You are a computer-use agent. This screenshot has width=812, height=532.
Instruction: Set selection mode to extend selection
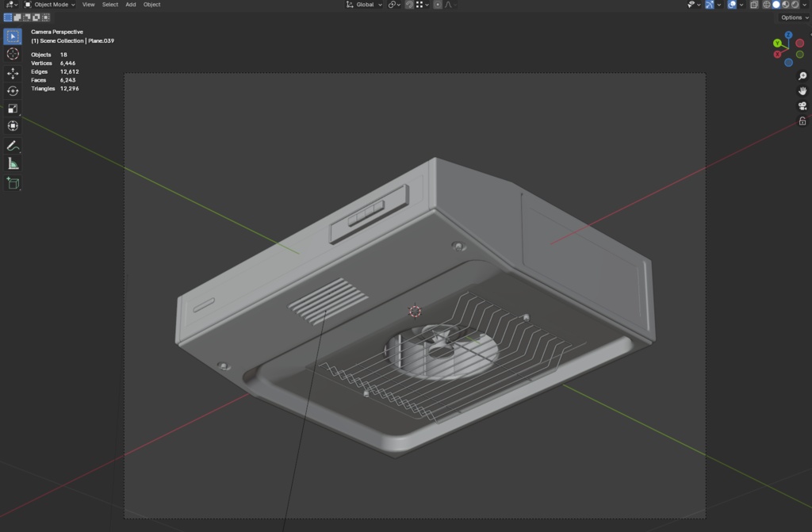pos(17,17)
